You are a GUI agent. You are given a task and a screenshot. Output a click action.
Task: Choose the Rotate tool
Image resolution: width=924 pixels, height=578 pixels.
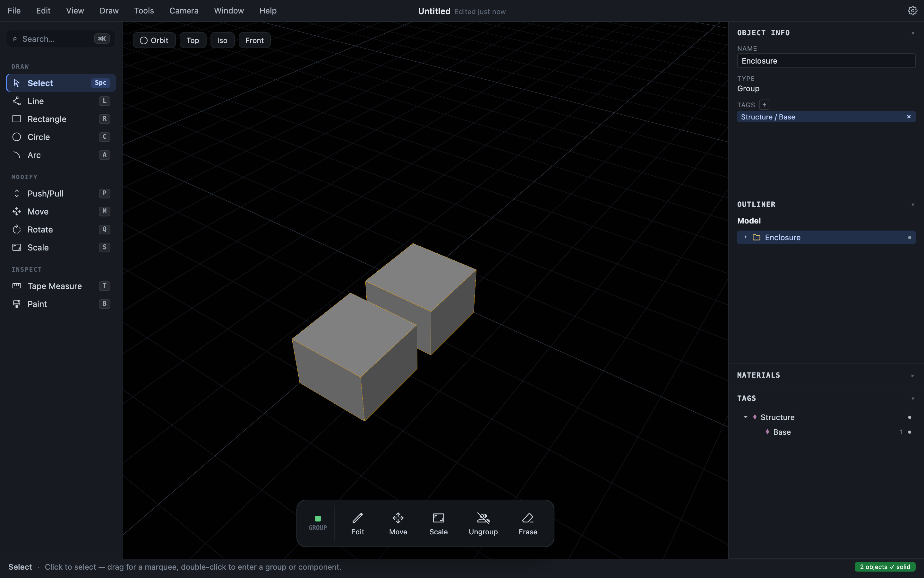tap(61, 229)
